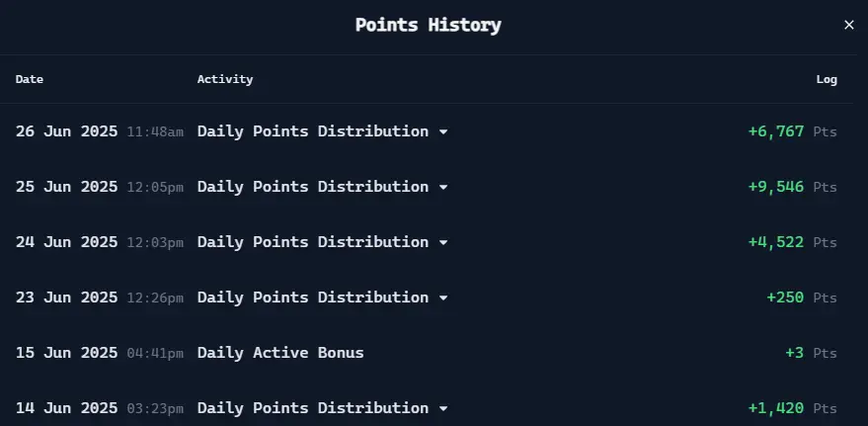Click the +6,767 Pts log value

pos(792,131)
